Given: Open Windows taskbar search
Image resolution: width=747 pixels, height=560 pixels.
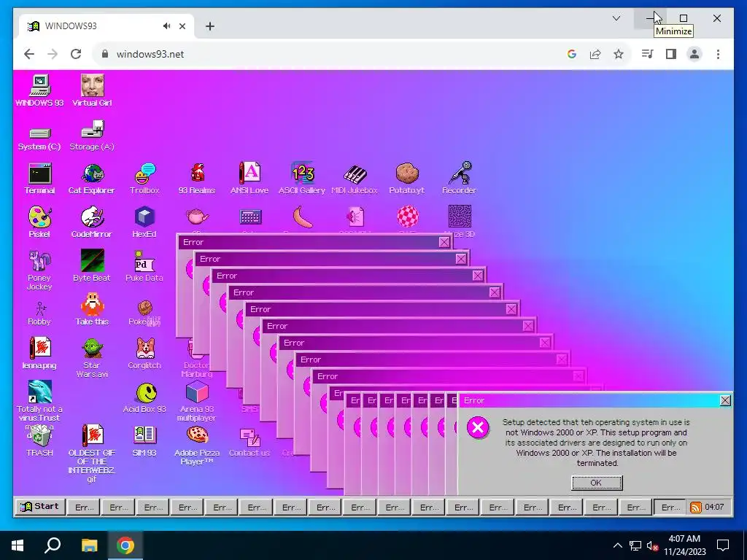Looking at the screenshot, I should (53, 545).
